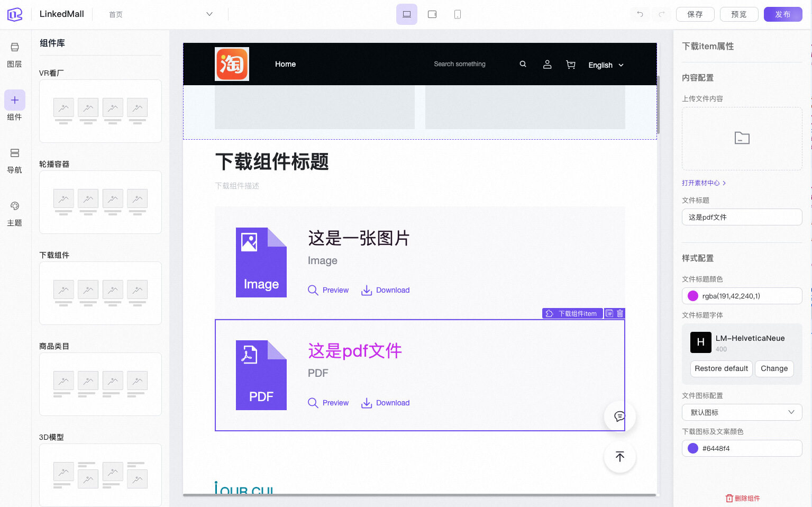Switch to the 主题 theme tab
812x507 pixels.
(14, 214)
